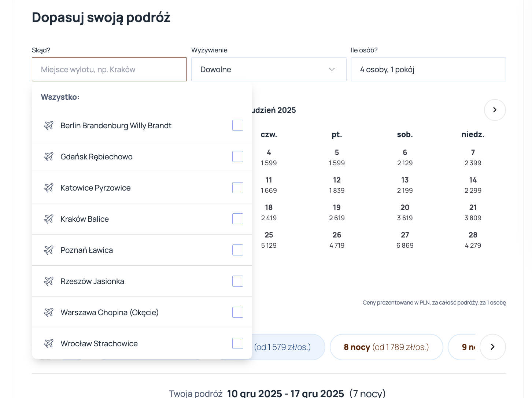Click airplane icon next to Wrocław Strachowice

(x=49, y=343)
